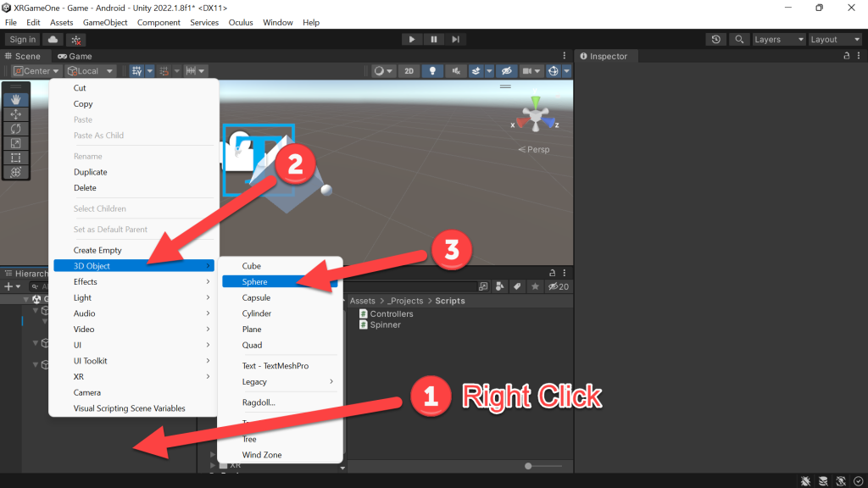The width and height of the screenshot is (868, 488).
Task: Open the scene camera settings dropdown
Action: 531,71
